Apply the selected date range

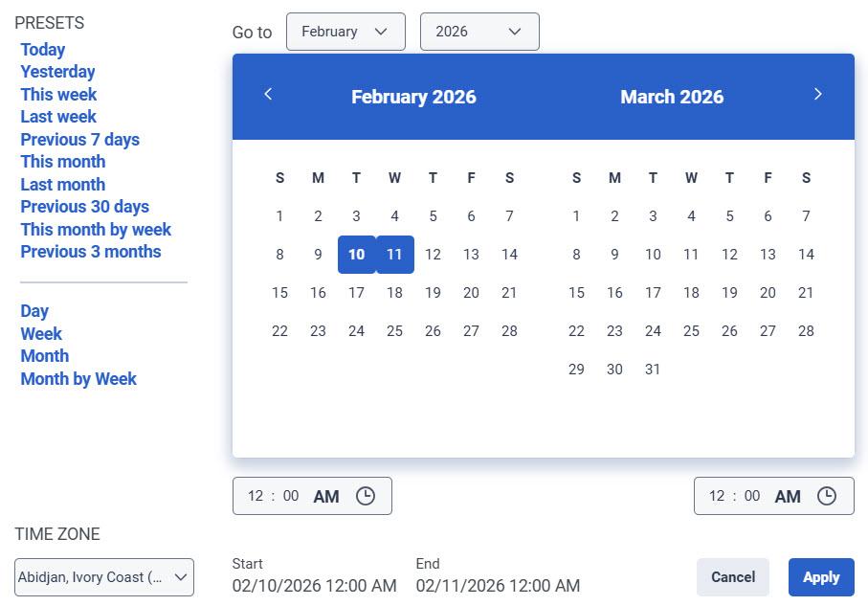(x=820, y=576)
